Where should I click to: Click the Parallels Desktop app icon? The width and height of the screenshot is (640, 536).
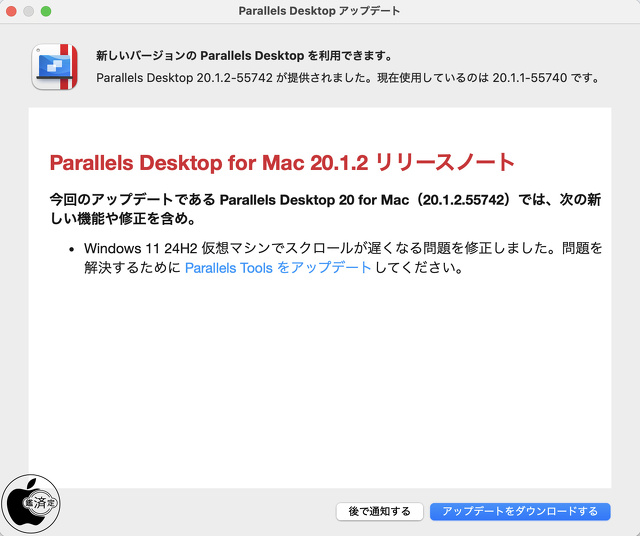55,67
